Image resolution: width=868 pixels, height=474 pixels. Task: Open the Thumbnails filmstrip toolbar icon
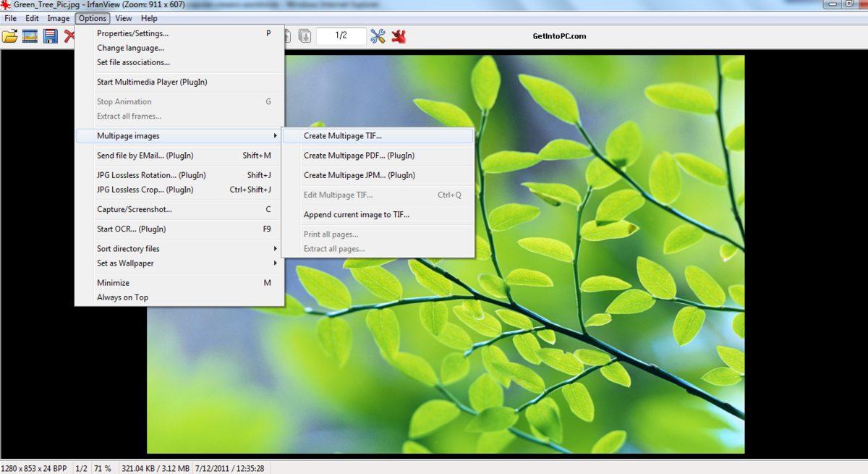[30, 36]
